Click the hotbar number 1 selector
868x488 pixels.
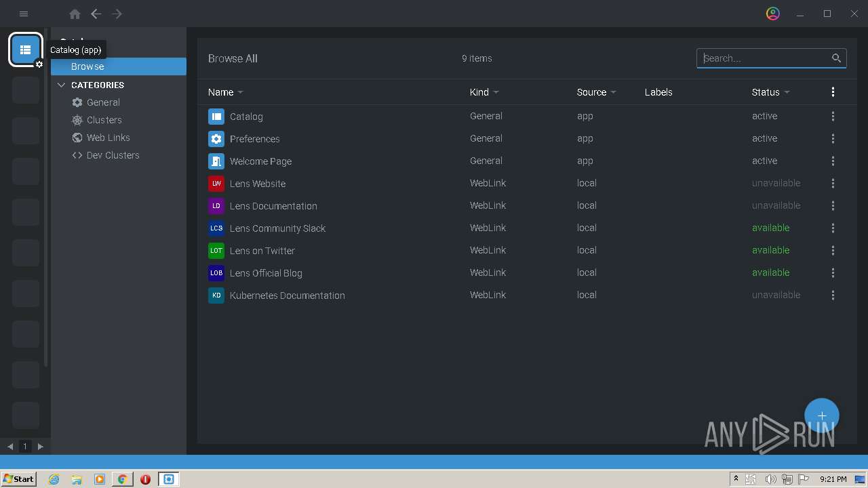(x=25, y=446)
